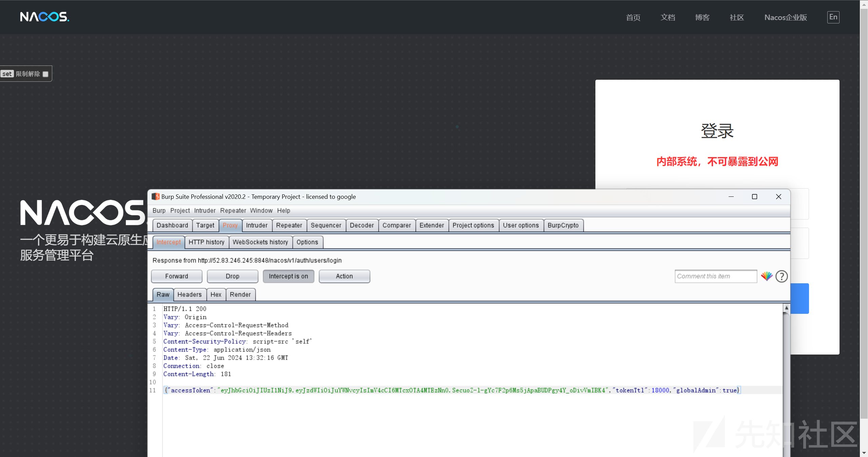
Task: Click the blue login submit button edge
Action: click(x=800, y=298)
